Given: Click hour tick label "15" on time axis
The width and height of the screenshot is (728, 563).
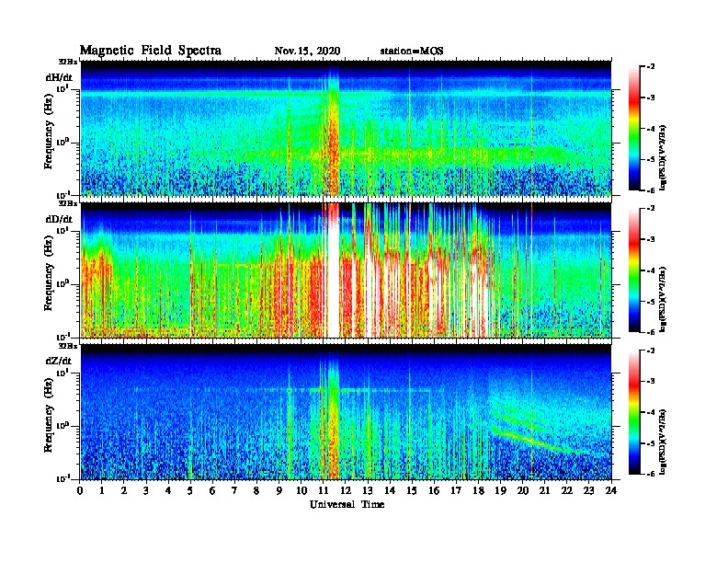Looking at the screenshot, I should pyautogui.click(x=412, y=490).
